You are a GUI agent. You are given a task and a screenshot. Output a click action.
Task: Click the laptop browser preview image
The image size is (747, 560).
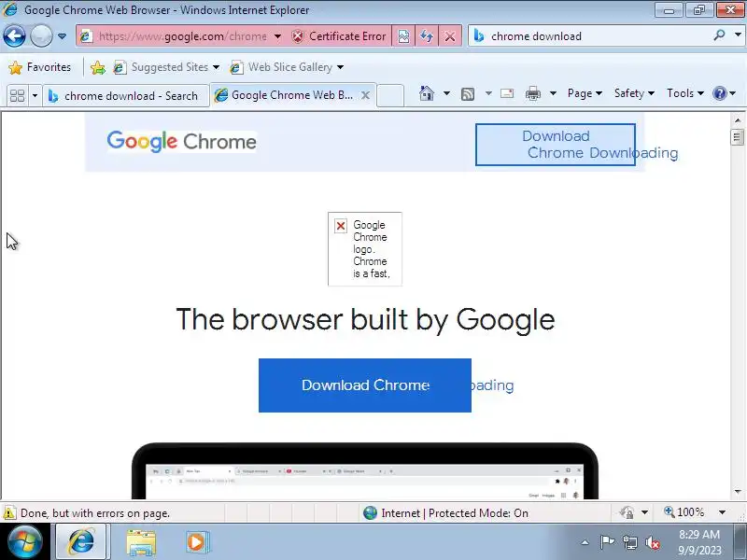click(365, 471)
